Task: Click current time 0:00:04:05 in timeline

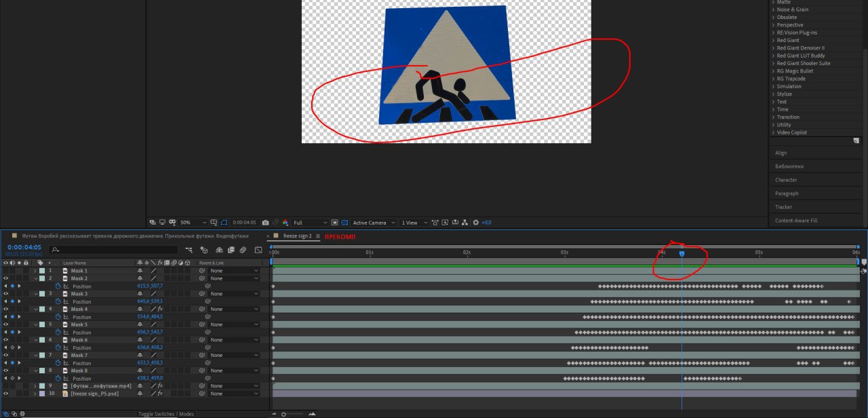Action: tap(24, 247)
